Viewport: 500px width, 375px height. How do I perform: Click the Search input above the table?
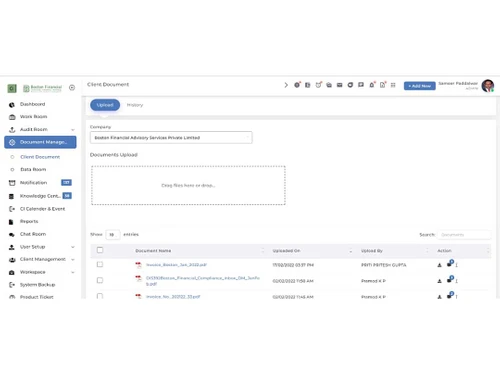[464, 235]
